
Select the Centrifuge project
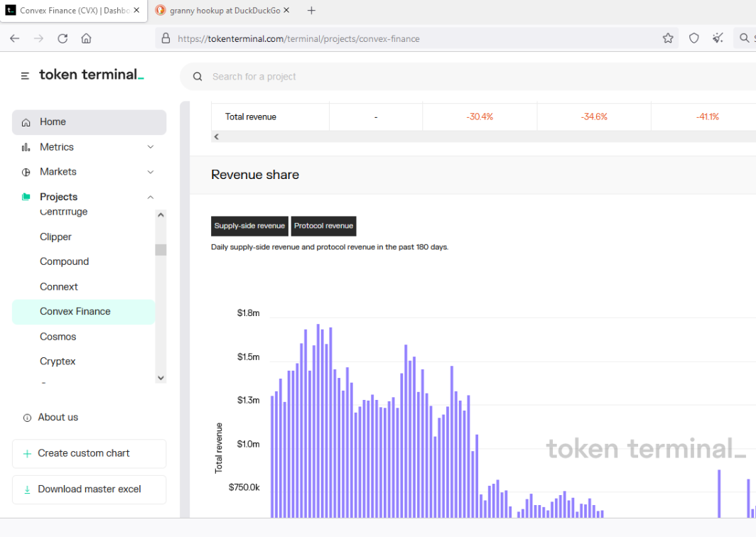[64, 212]
